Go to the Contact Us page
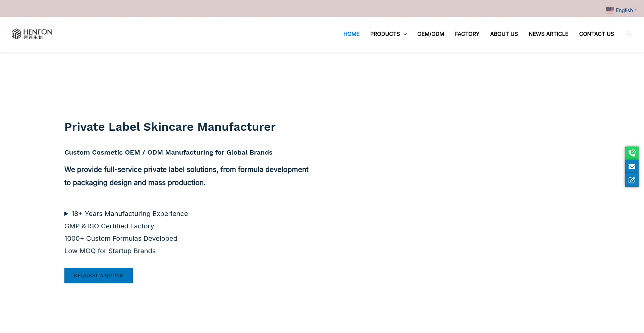The height and width of the screenshot is (333, 644). (x=596, y=34)
